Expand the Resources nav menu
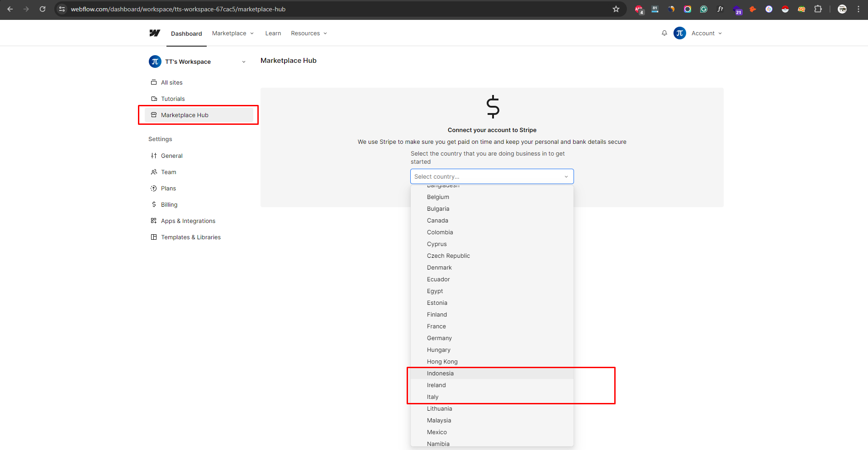The image size is (868, 450). [x=309, y=33]
